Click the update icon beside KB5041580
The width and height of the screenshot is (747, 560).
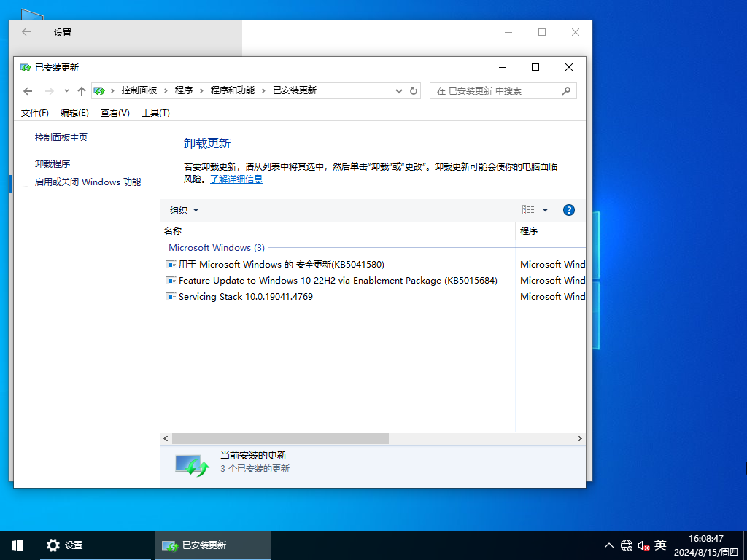pos(170,264)
